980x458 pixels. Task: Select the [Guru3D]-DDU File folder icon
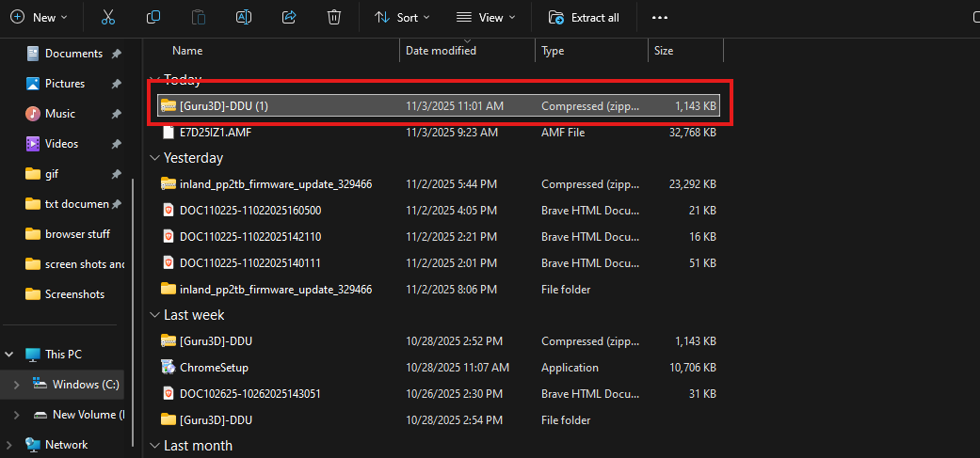tap(169, 420)
